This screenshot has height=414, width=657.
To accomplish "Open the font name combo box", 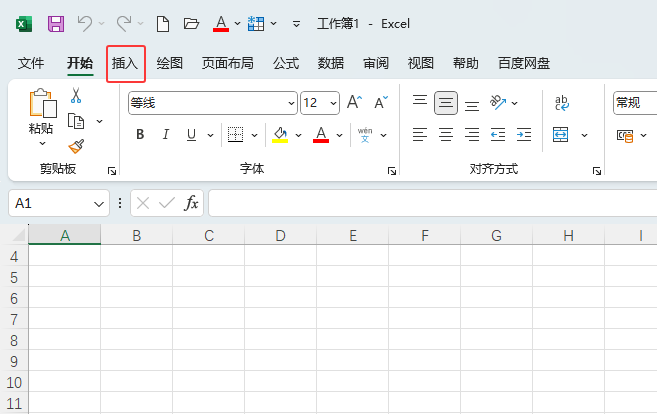I will [213, 103].
